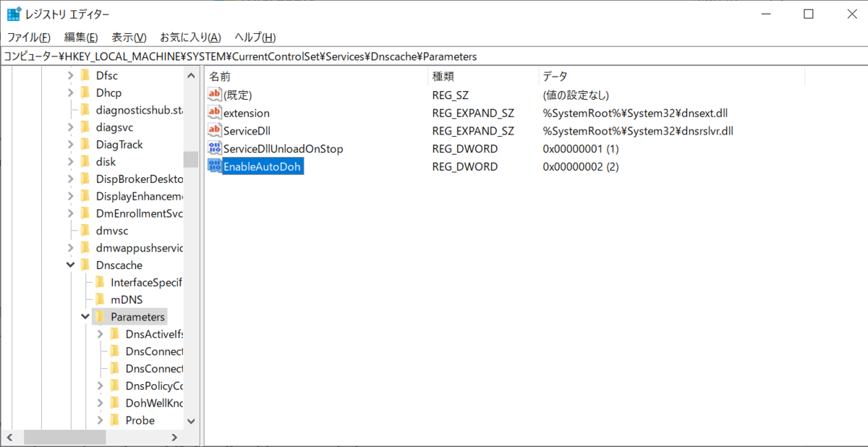Click the folder icon next to Probe
Image resolution: width=868 pixels, height=447 pixels.
[114, 420]
